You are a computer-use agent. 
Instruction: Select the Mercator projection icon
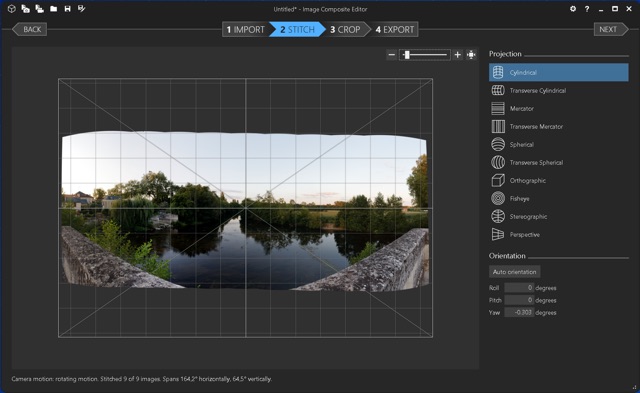498,109
